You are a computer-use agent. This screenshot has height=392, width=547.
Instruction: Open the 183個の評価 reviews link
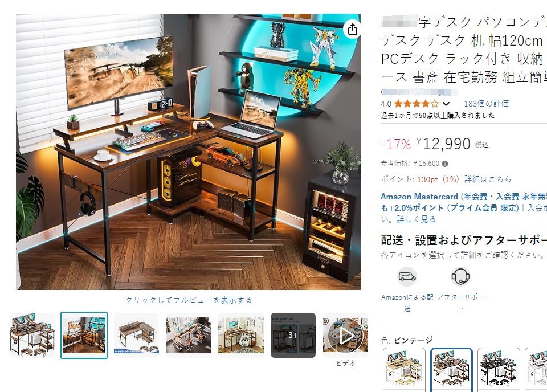pos(486,104)
